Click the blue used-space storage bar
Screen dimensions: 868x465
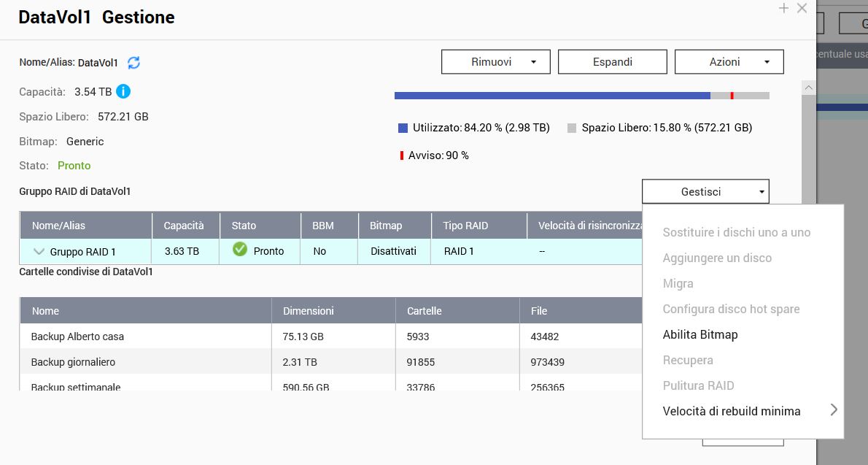tap(551, 96)
